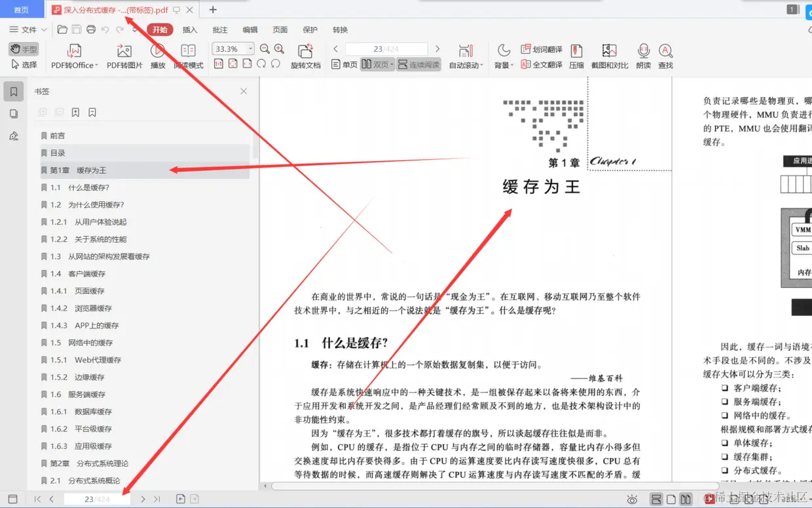Jump to last page in status bar
The width and height of the screenshot is (812, 508).
pos(157,499)
